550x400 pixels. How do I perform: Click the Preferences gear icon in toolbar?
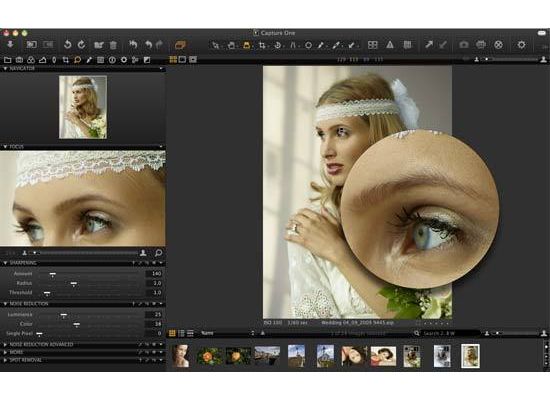click(x=521, y=45)
